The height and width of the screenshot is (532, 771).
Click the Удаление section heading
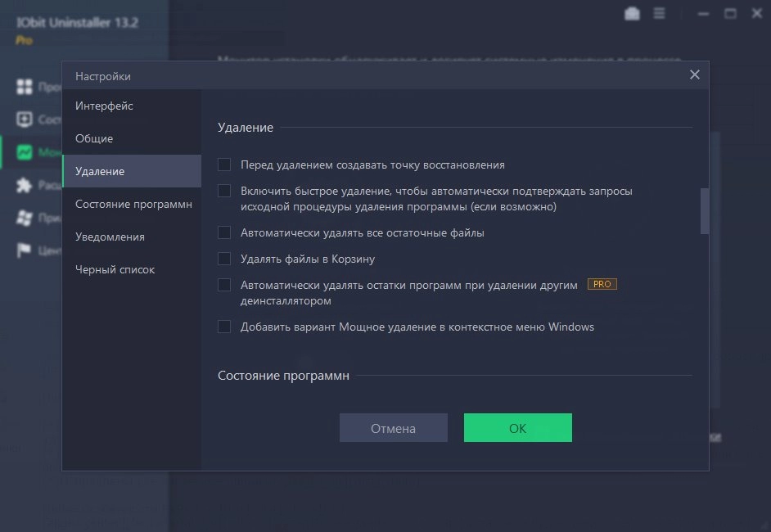246,128
